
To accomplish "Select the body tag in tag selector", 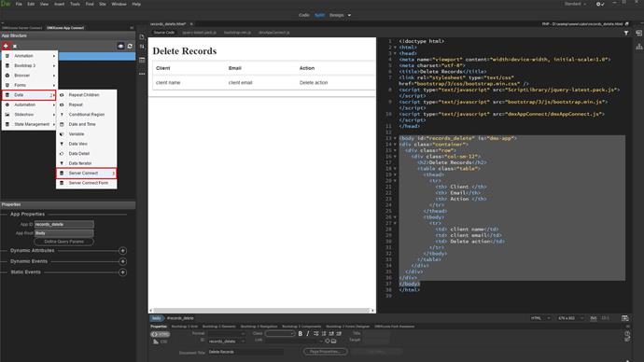I will click(157, 318).
